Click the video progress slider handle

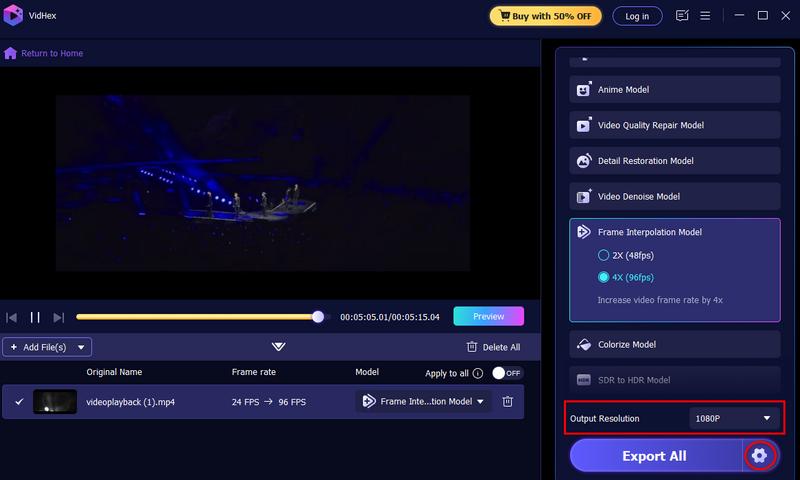coord(318,317)
